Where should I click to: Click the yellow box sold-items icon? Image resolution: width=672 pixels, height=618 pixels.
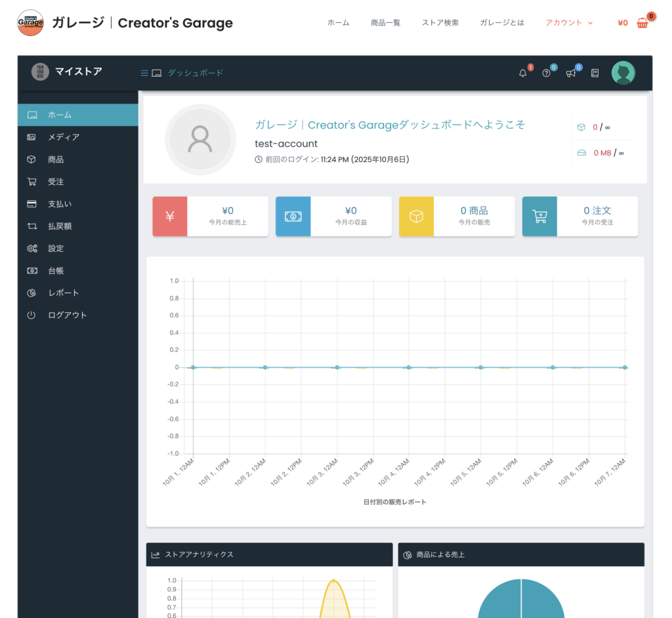(416, 216)
